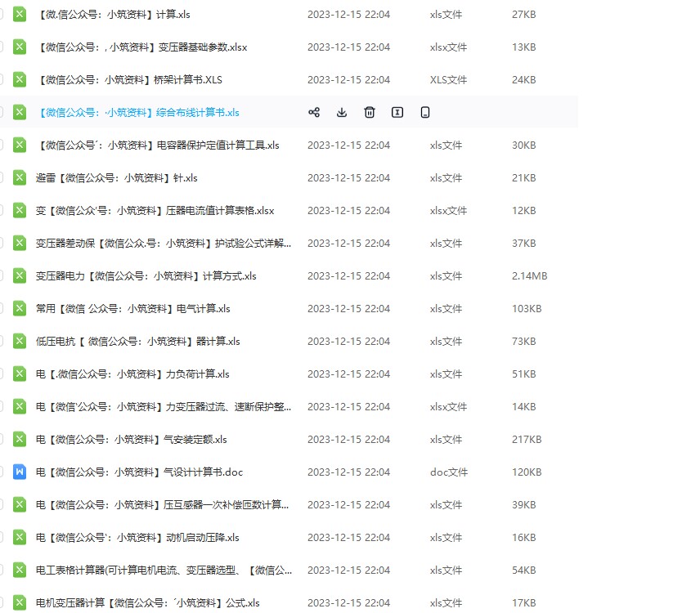Click the green Excel icon beside 计算.xls
Viewport: 700px width, 613px height.
pyautogui.click(x=19, y=14)
